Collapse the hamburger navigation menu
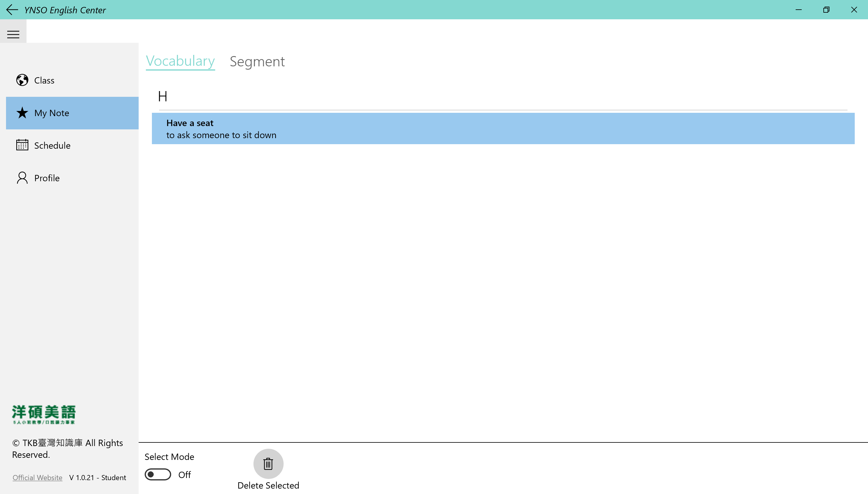 pos(13,34)
